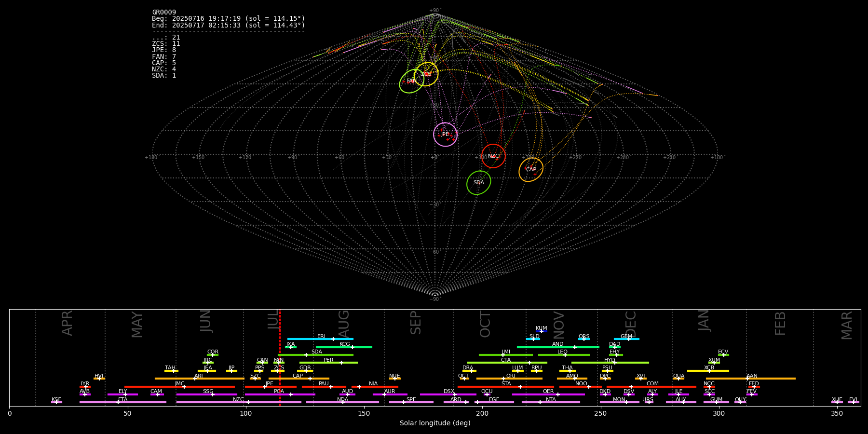
Task: Click the End: 20250717 timestamp line
Action: point(229,25)
